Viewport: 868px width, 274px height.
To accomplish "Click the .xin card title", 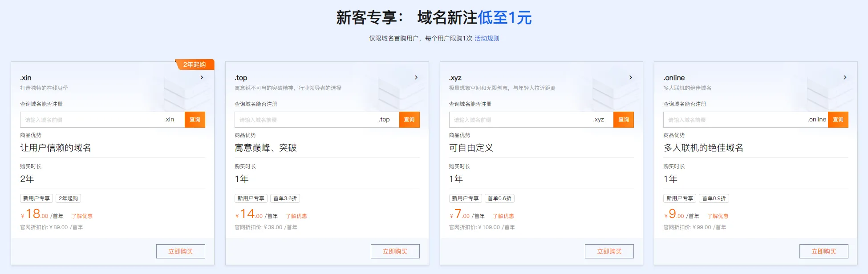I will [26, 78].
